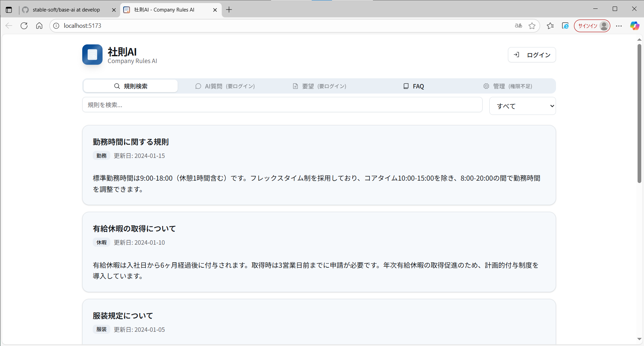Open the AI質問 tab
Image resolution: width=644 pixels, height=346 pixels.
225,86
